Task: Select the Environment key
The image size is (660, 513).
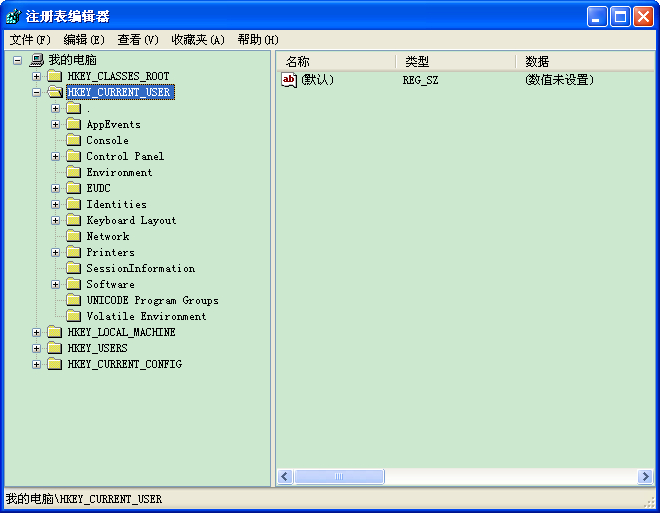Action: point(119,173)
